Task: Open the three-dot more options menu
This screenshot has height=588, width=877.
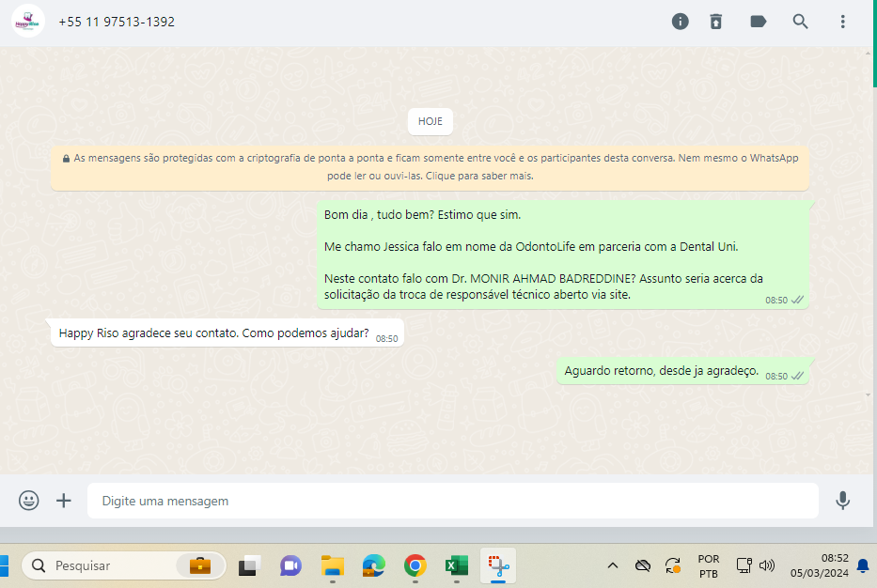Action: [x=843, y=22]
